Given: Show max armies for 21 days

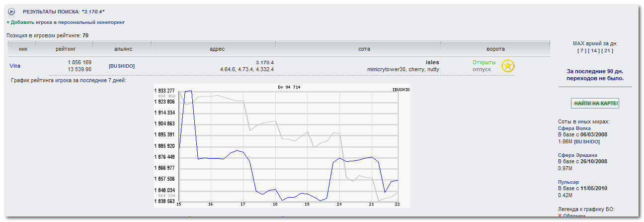Looking at the screenshot, I should [607, 51].
